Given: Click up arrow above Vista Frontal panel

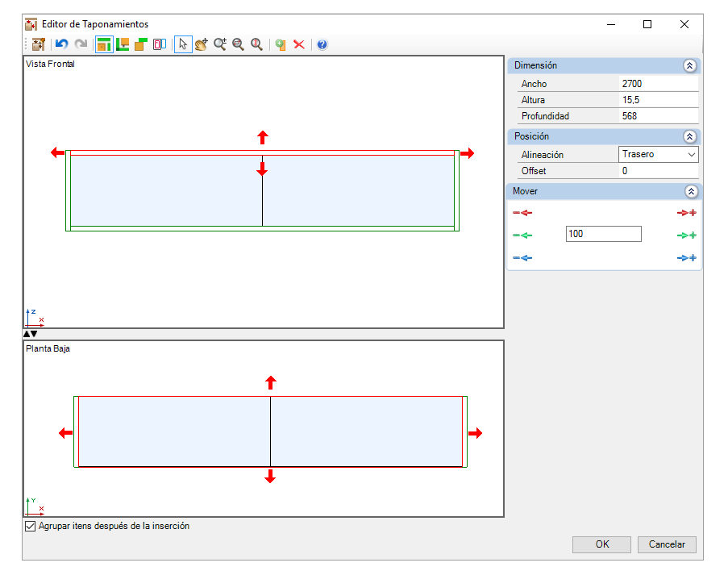Looking at the screenshot, I should (263, 138).
